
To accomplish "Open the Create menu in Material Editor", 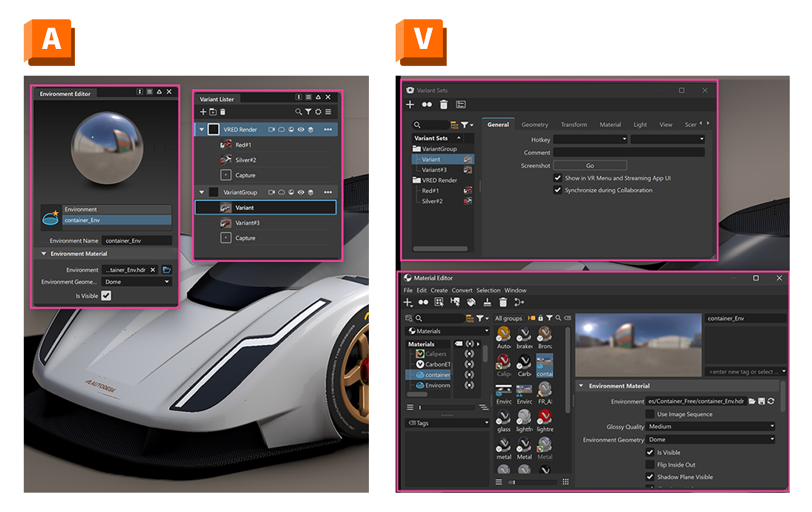I will coord(439,290).
